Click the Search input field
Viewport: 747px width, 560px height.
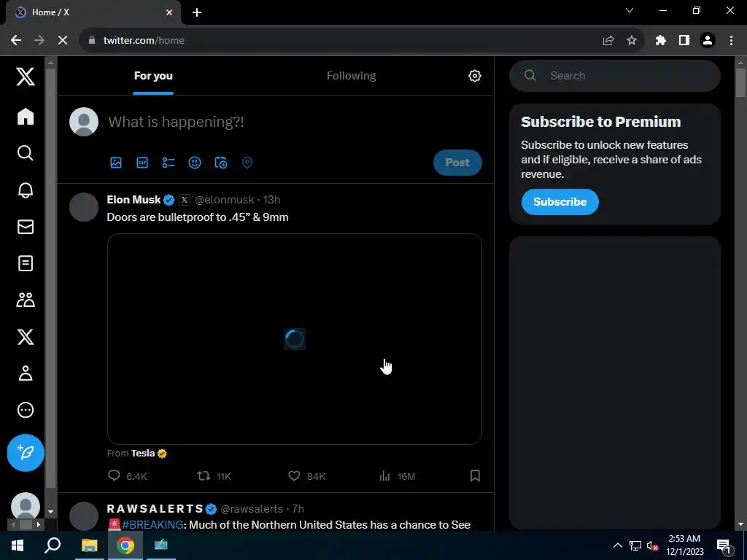click(614, 76)
